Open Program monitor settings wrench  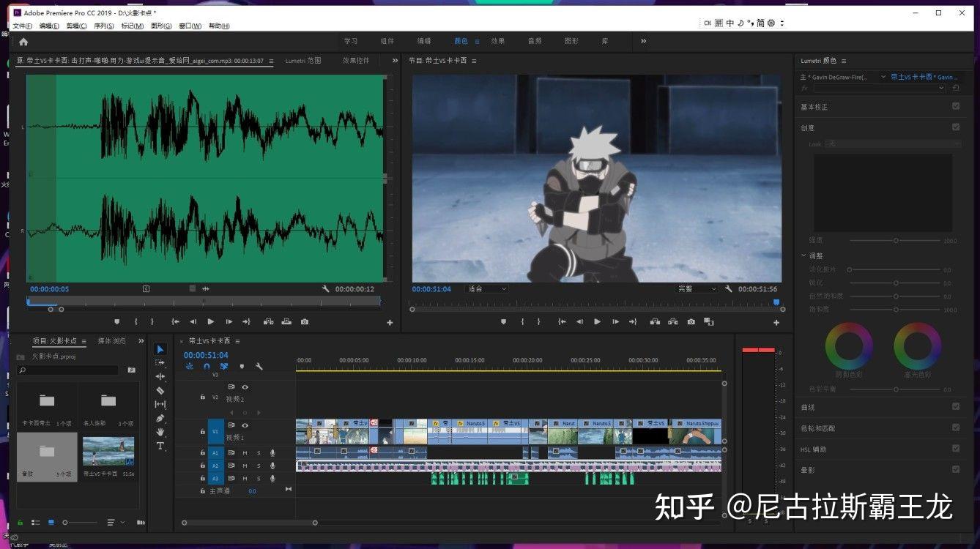(728, 289)
